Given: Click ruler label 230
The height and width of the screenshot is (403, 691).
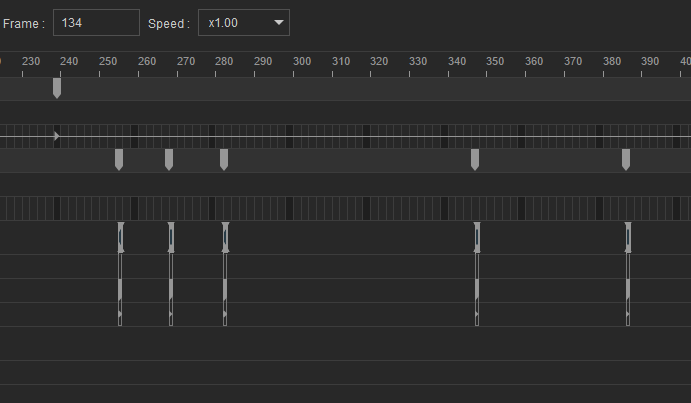Looking at the screenshot, I should click(31, 61).
